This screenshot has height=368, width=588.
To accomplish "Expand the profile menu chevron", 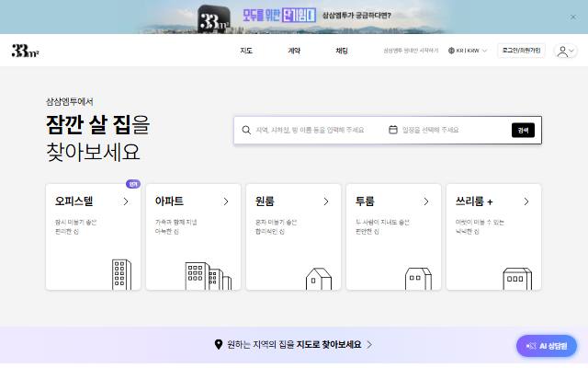I will tap(571, 52).
